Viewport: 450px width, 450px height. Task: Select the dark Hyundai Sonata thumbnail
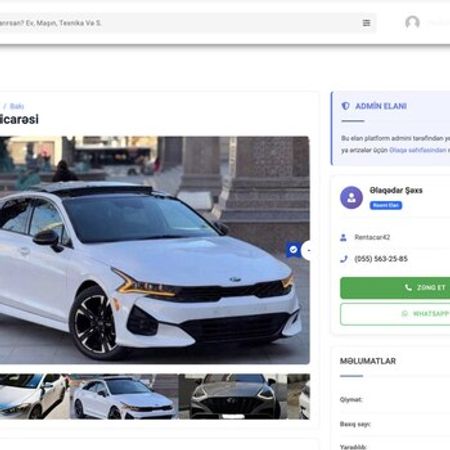233,396
